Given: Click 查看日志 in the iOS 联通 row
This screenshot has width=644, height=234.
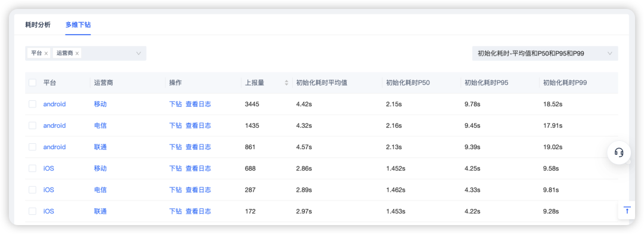Looking at the screenshot, I should coord(199,211).
